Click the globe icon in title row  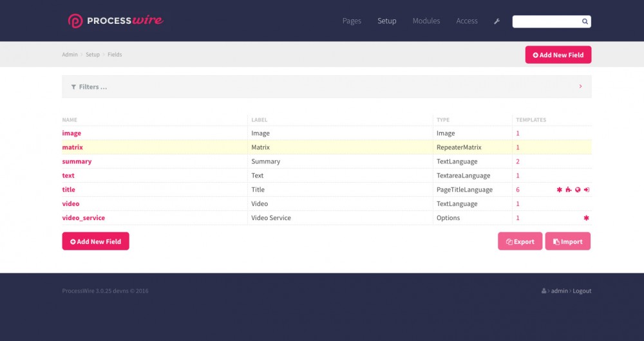[x=578, y=190]
